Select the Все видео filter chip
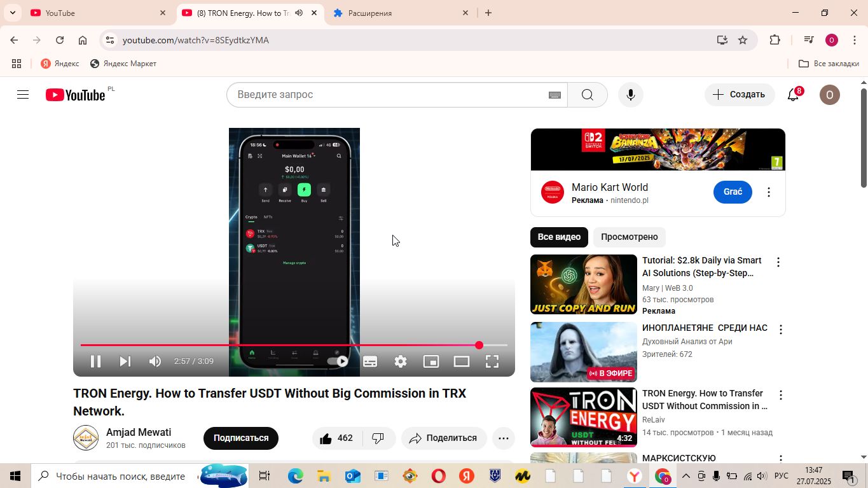868x488 pixels. tap(559, 237)
